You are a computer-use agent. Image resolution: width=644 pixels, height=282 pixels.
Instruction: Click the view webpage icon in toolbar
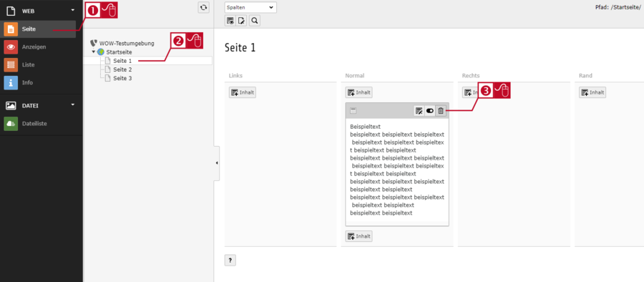pyautogui.click(x=230, y=21)
